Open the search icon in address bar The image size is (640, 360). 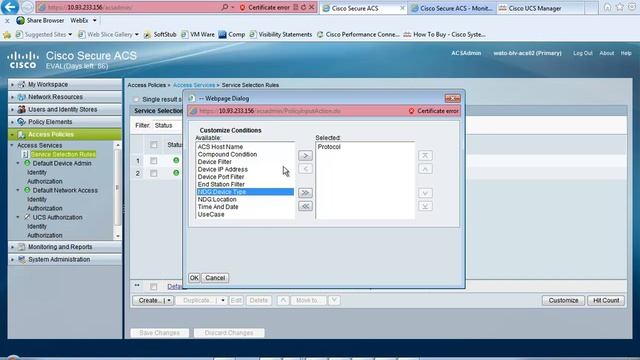[x=224, y=7]
